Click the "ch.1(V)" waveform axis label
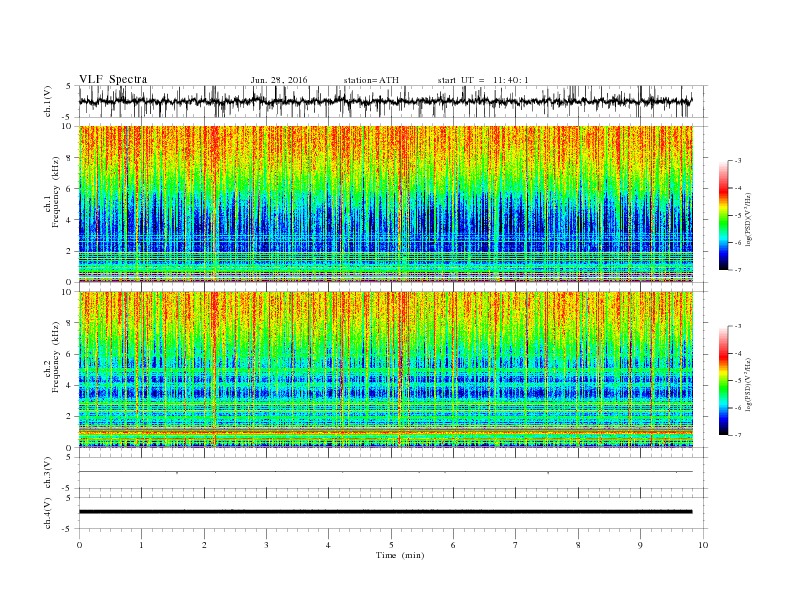 pyautogui.click(x=48, y=101)
